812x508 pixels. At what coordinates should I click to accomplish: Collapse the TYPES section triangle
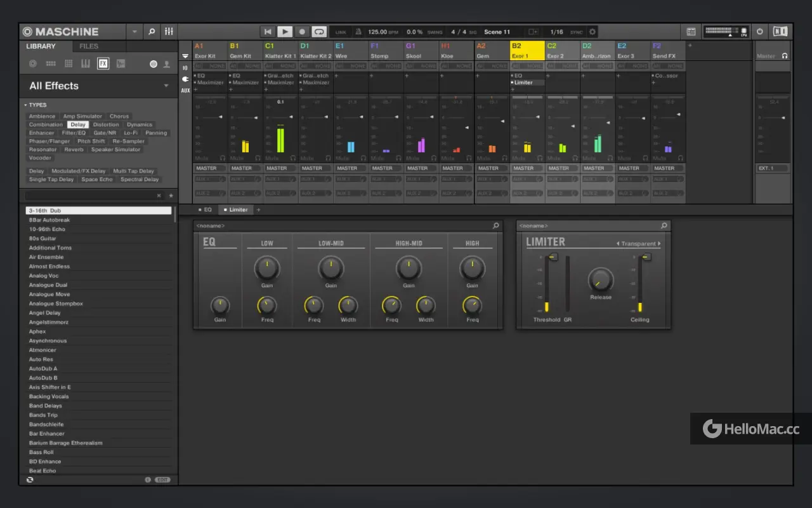click(26, 105)
